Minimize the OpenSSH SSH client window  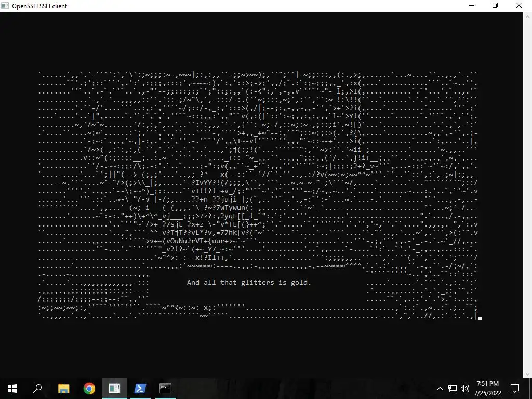[472, 6]
